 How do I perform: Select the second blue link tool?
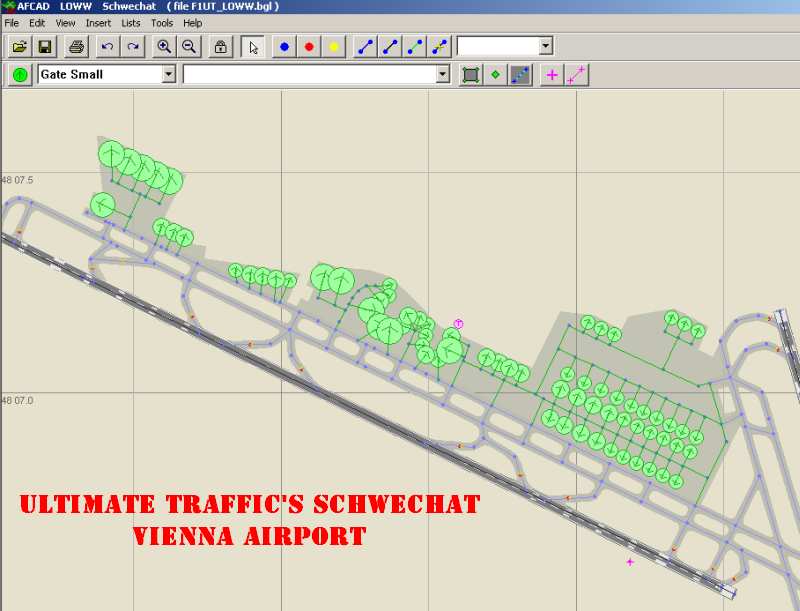(390, 47)
